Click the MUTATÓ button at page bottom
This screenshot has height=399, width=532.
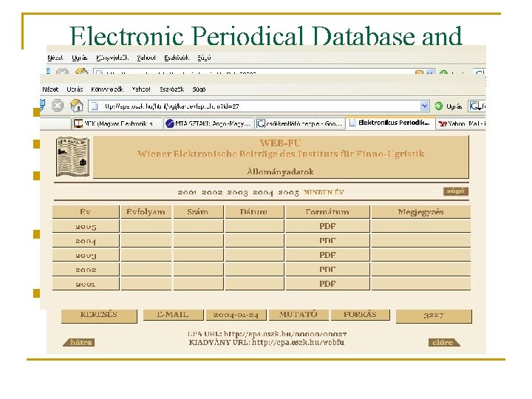[299, 315]
